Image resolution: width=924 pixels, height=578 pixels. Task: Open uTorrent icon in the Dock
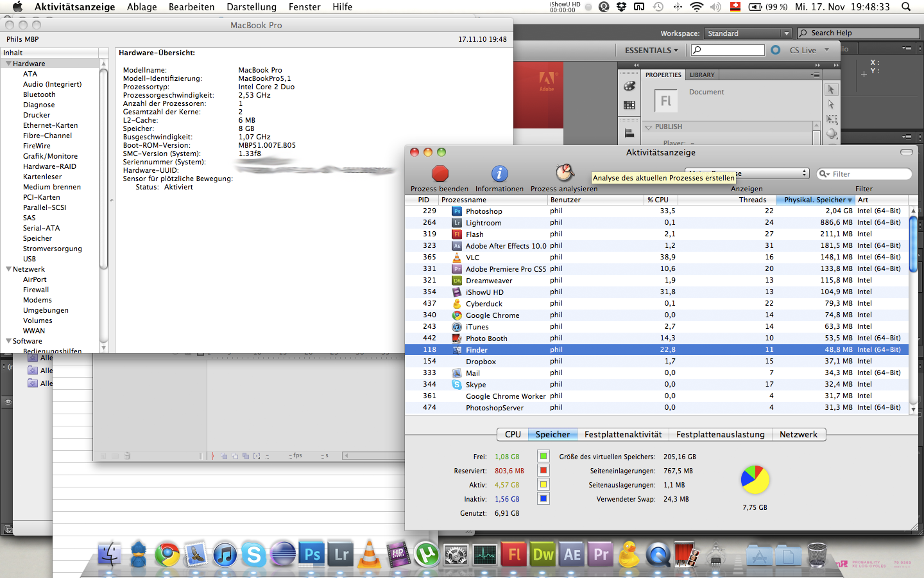coord(427,554)
